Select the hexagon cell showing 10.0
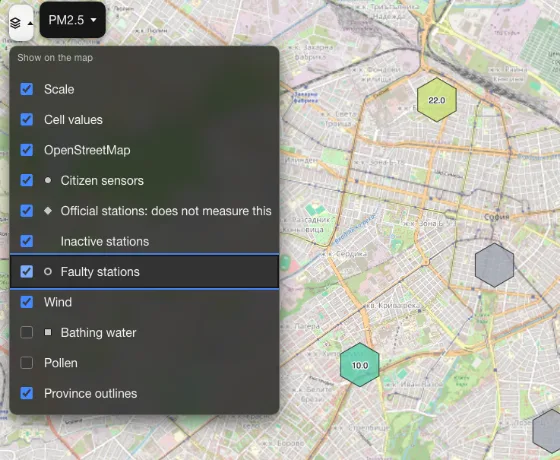The image size is (560, 460). (x=360, y=365)
